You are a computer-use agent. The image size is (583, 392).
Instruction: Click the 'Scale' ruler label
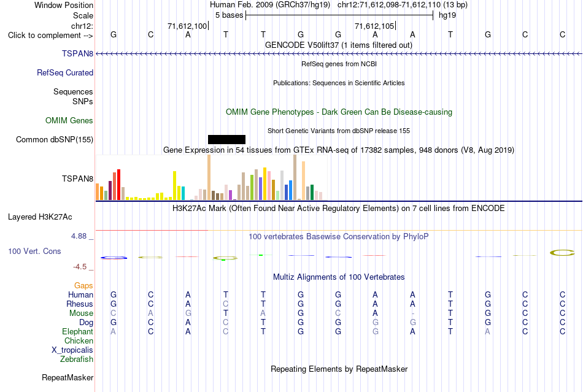[x=83, y=15]
